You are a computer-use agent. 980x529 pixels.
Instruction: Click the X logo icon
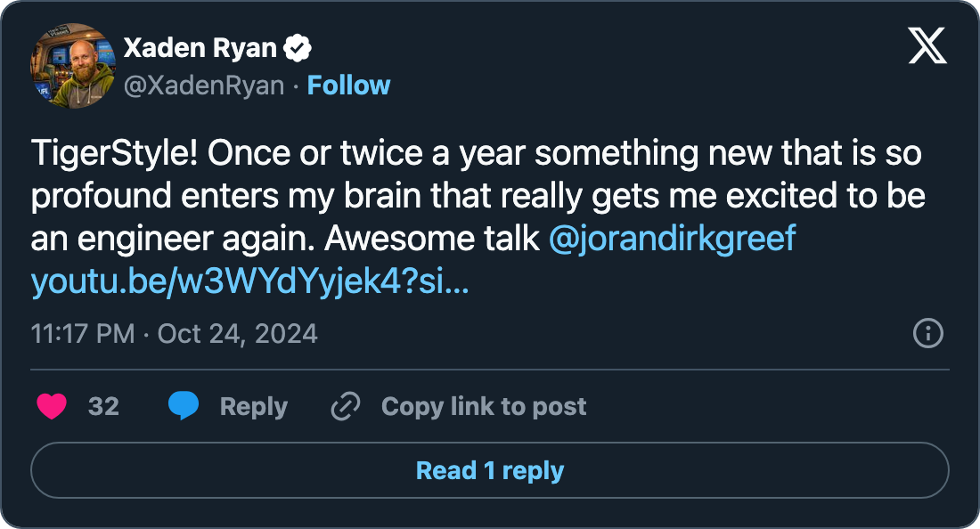[927, 46]
